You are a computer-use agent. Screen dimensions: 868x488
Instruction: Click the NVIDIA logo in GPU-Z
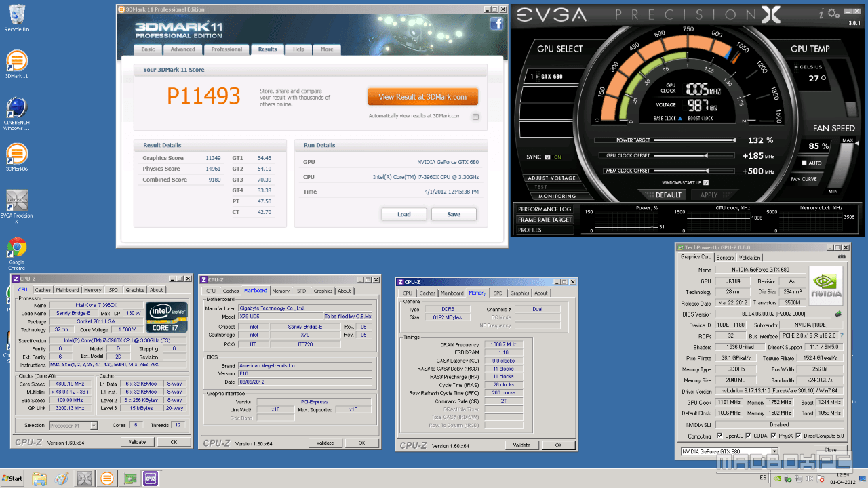point(826,285)
